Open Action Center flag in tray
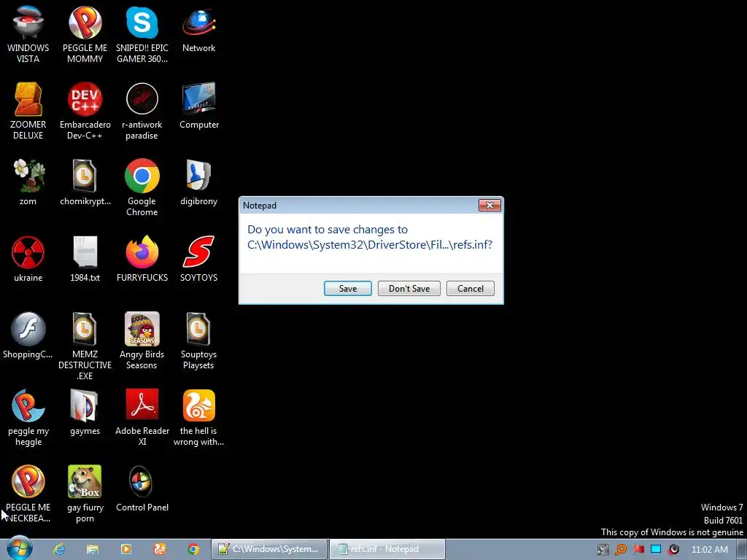 click(x=638, y=550)
